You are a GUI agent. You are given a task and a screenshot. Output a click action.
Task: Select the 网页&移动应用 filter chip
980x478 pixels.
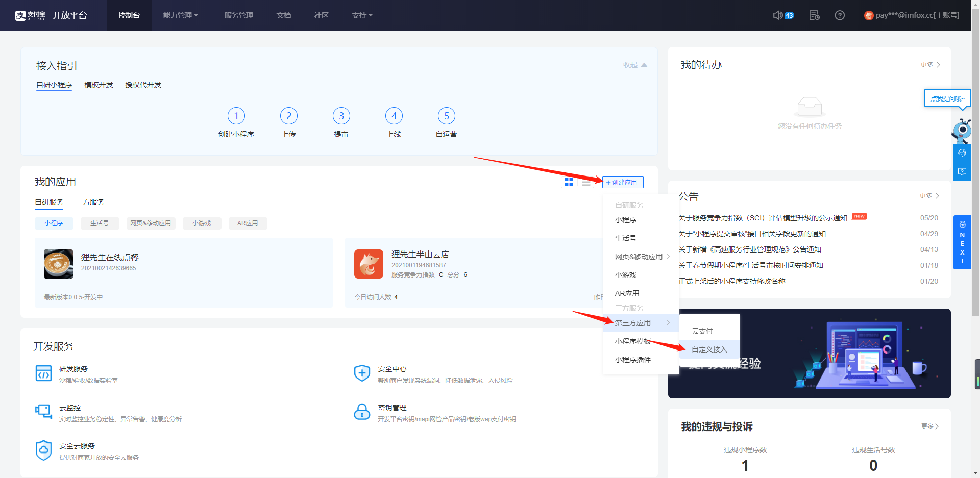point(151,223)
